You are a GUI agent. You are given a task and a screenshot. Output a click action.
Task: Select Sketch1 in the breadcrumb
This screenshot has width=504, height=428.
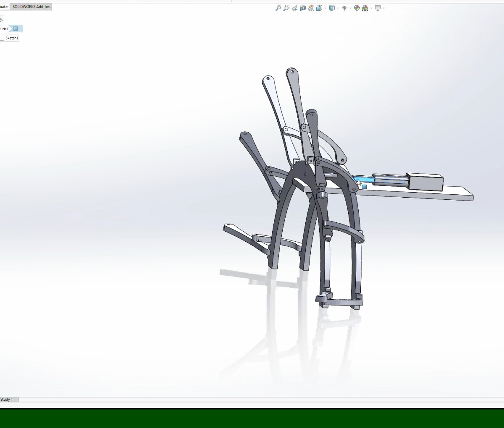click(12, 38)
